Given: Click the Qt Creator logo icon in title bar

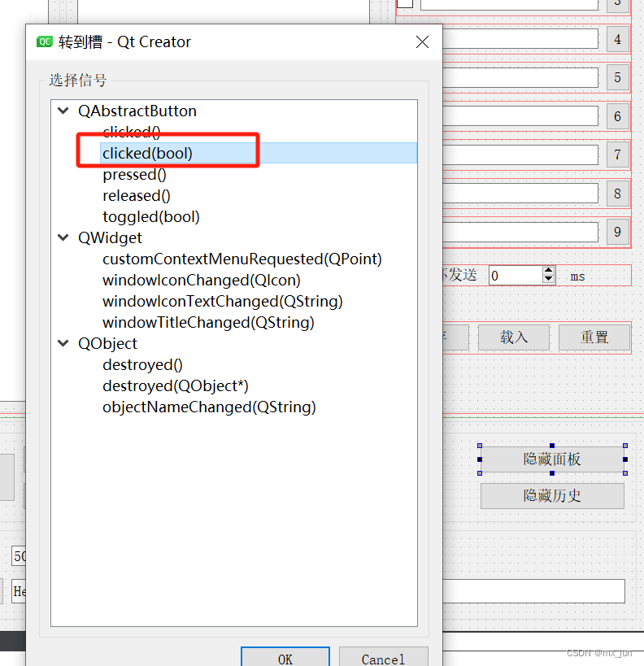Looking at the screenshot, I should pyautogui.click(x=44, y=41).
